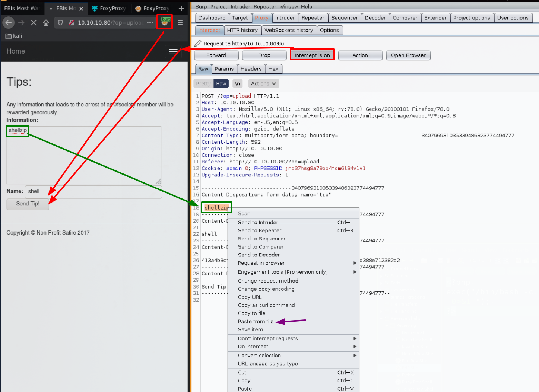Image resolution: width=539 pixels, height=392 pixels.
Task: Open the HTTP history sub-tab
Action: pos(242,30)
